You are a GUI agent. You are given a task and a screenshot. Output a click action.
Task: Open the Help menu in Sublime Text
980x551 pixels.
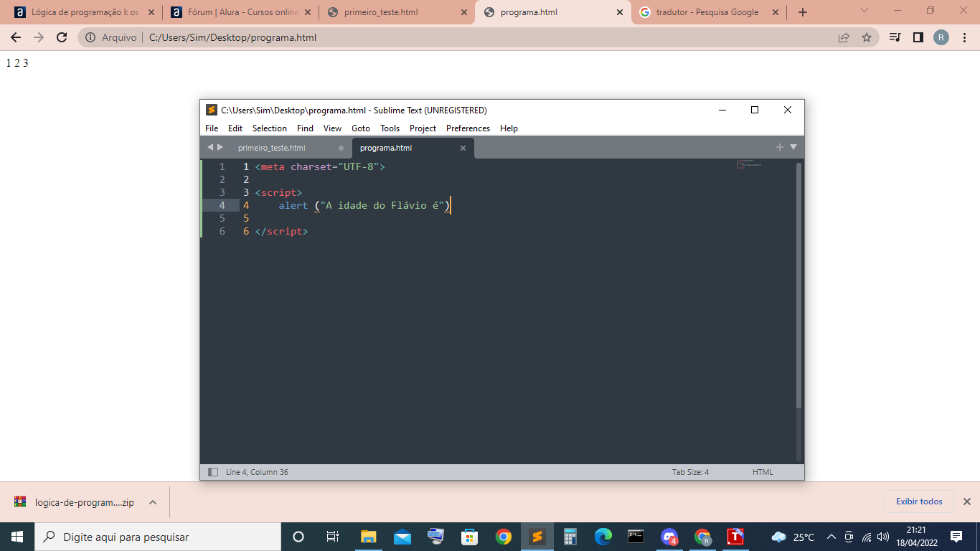(509, 128)
